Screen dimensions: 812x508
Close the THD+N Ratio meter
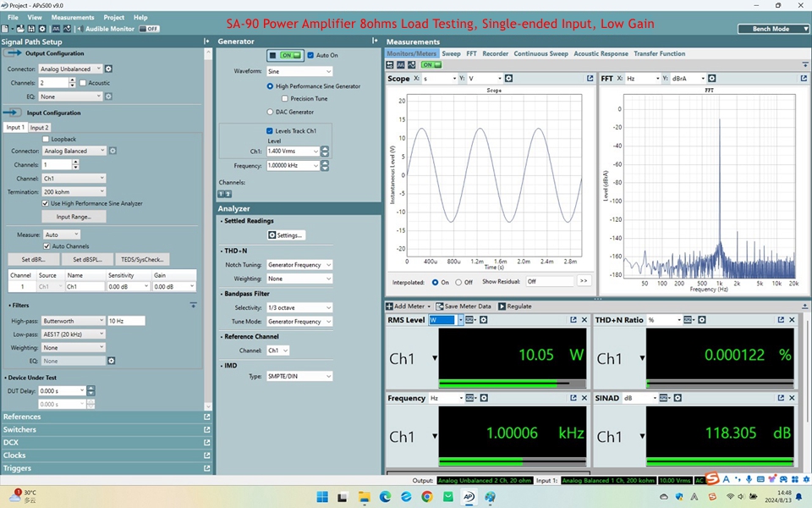pyautogui.click(x=792, y=320)
